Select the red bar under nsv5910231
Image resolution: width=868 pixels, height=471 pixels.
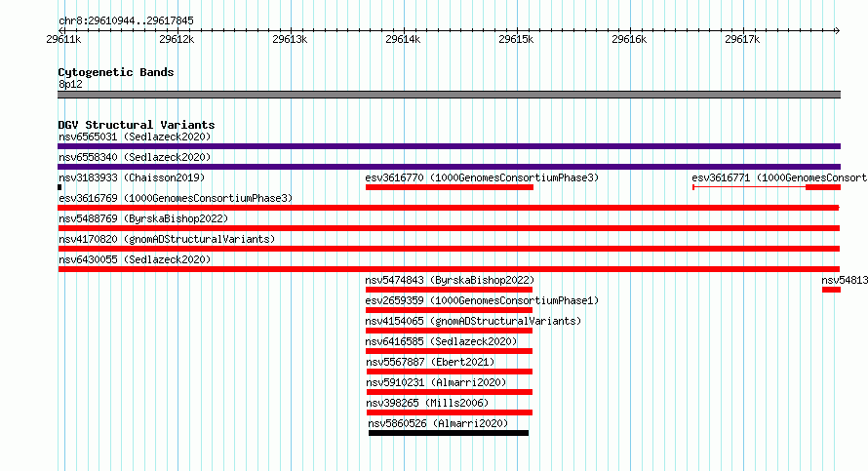[x=450, y=392]
